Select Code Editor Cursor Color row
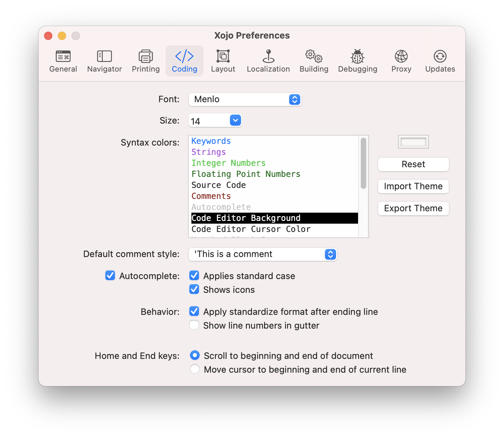This screenshot has height=437, width=504. [275, 229]
